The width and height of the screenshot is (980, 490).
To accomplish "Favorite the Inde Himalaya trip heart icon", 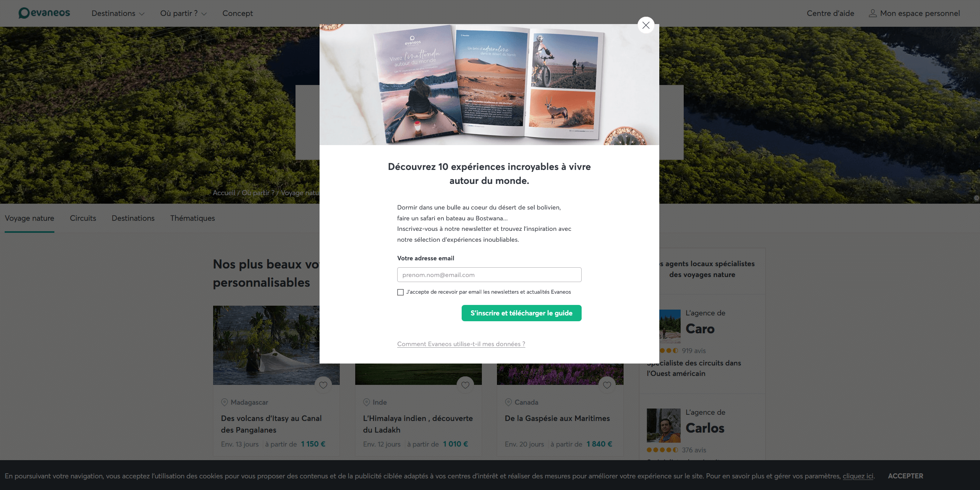I will pos(465,385).
